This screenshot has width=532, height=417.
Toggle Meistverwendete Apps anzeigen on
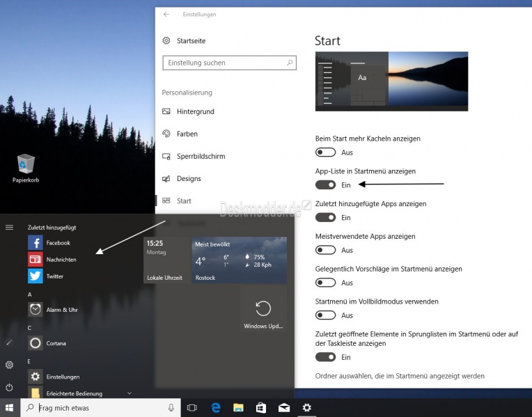325,250
